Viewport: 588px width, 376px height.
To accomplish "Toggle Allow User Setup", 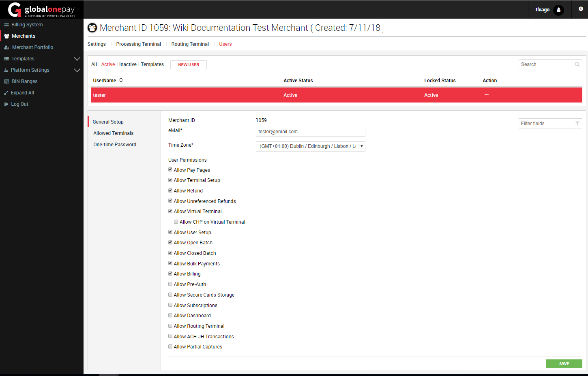I will point(170,232).
